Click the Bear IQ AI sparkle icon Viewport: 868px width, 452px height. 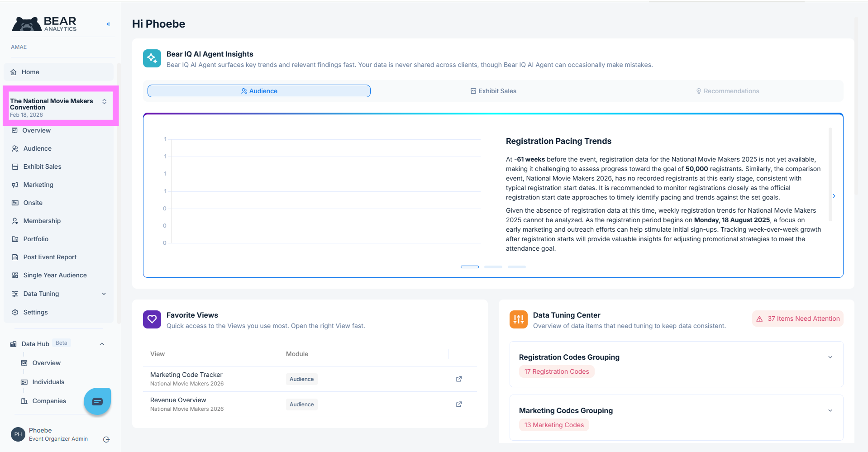click(152, 58)
